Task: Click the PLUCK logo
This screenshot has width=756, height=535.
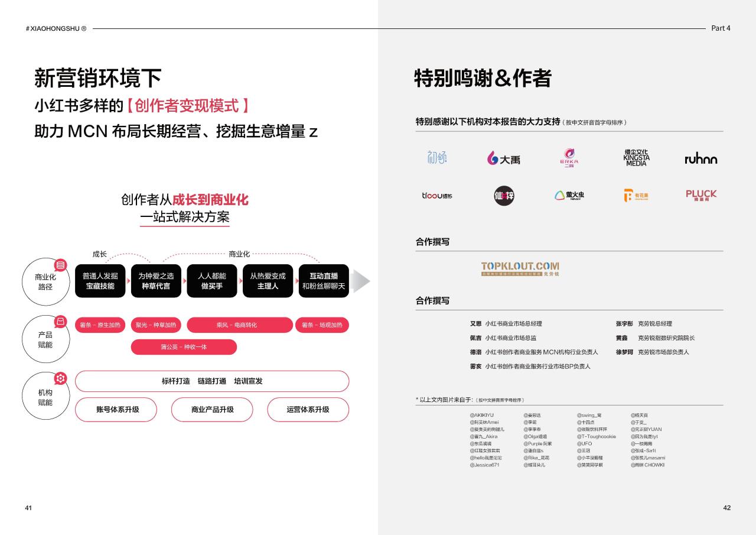Action: [701, 194]
